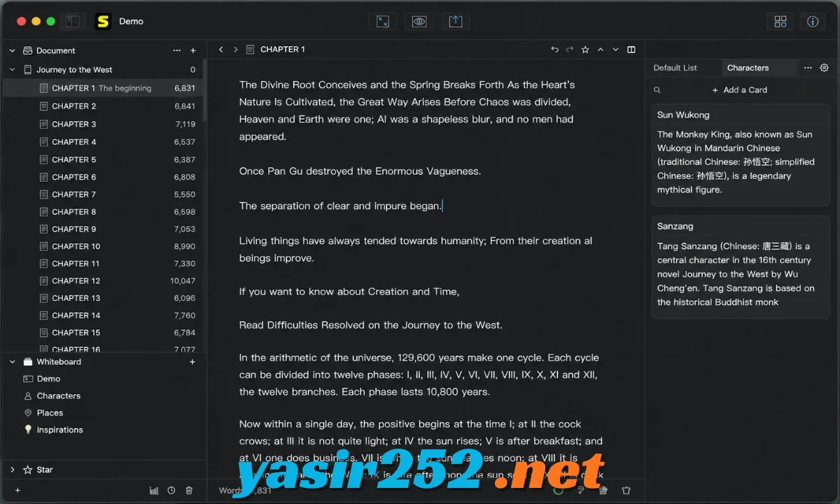
Task: Select CHAPTER 12 in document list
Action: pos(103,281)
